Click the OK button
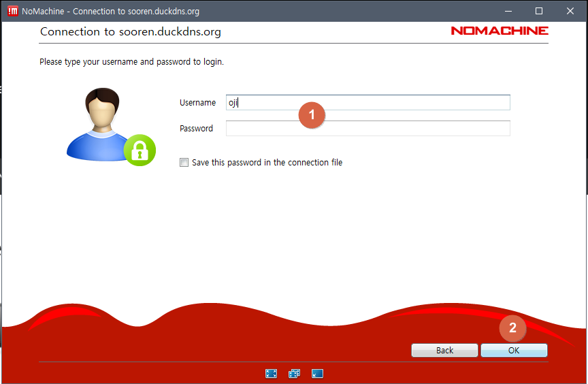Viewport: 588px width, 384px height. click(514, 350)
